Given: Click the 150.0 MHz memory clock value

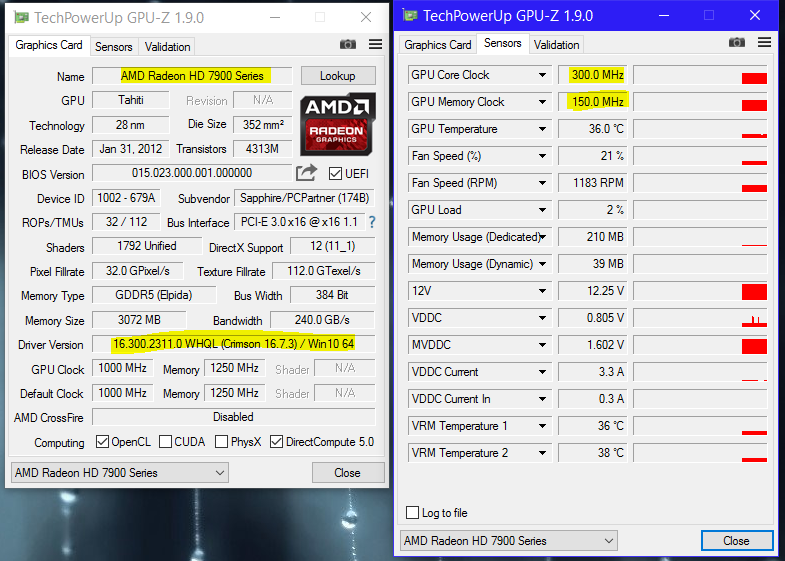Looking at the screenshot, I should point(593,102).
